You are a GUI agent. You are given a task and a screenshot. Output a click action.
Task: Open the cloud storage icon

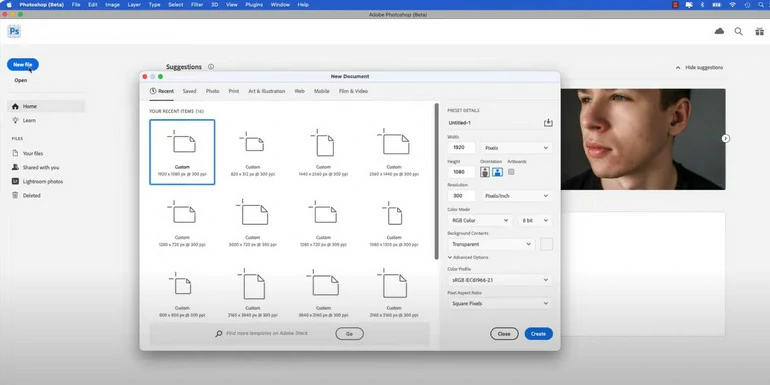pos(719,31)
